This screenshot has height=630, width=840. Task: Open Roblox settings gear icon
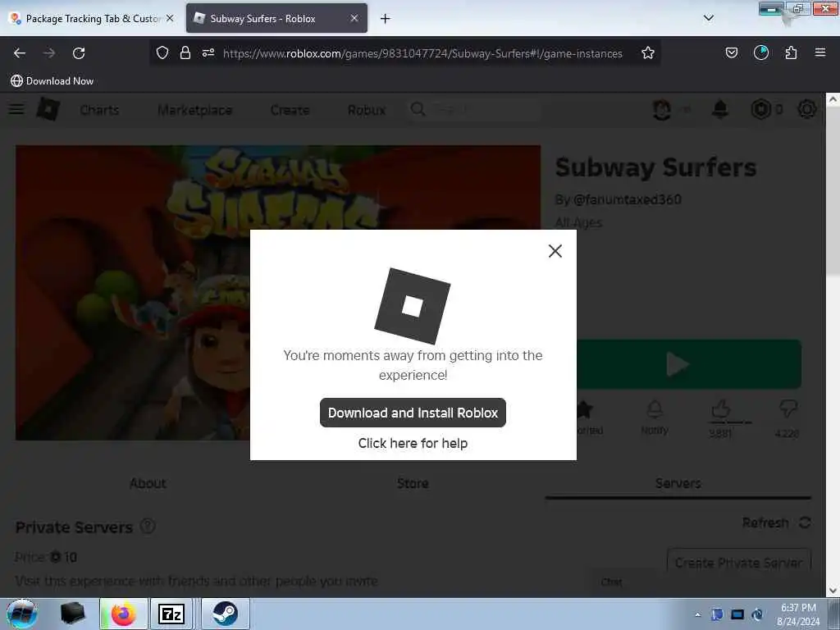point(807,110)
